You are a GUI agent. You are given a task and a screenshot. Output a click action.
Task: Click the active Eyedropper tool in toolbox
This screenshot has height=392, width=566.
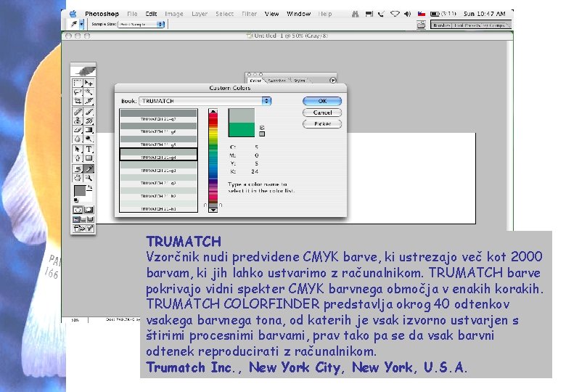[x=89, y=169]
